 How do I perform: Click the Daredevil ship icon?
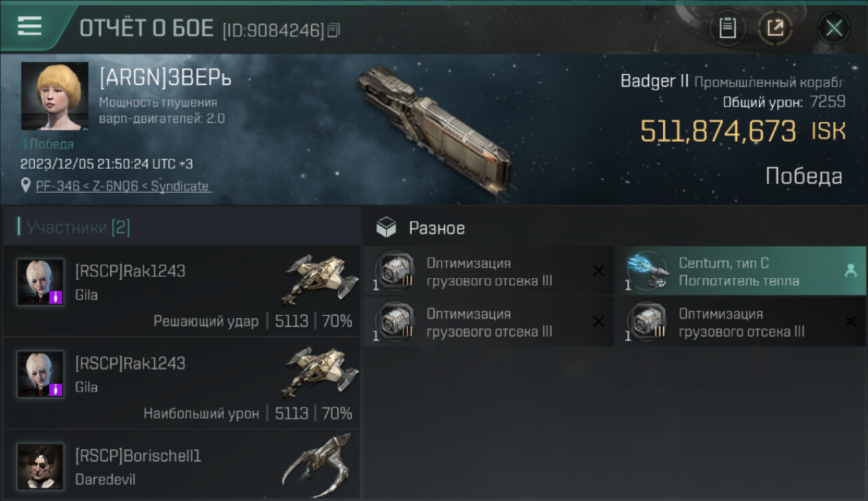point(317,464)
